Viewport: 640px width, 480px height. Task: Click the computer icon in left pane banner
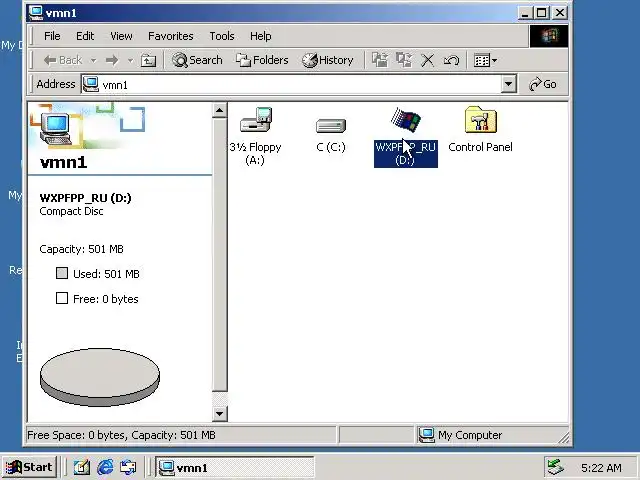[56, 129]
